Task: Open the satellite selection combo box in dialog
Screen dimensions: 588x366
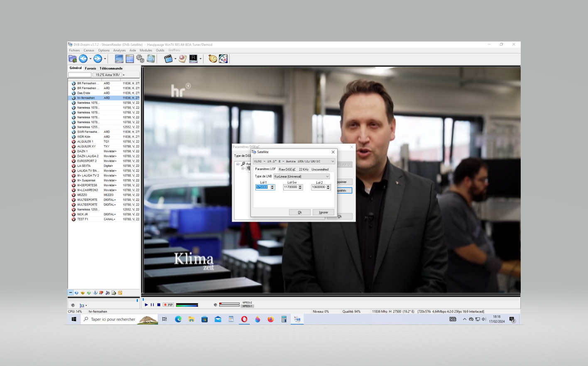Action: (294, 161)
